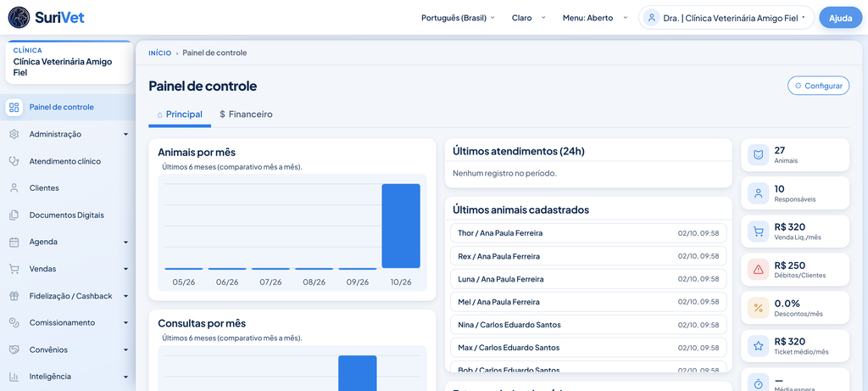Open the Luna / Ana Paula Ferreira entry
The height and width of the screenshot is (391, 868).
[x=588, y=279]
